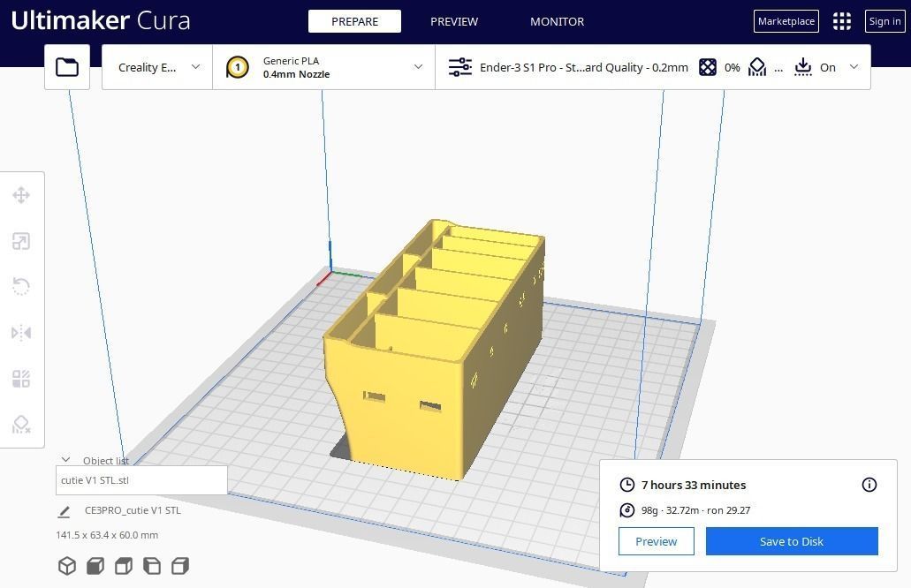Switch to the PREVIEW stage

[454, 21]
